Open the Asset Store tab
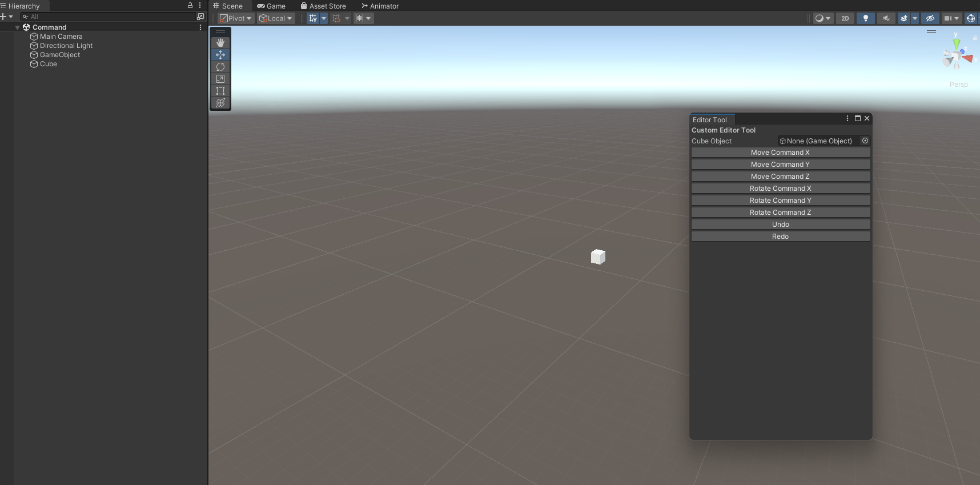980x485 pixels. tap(323, 6)
